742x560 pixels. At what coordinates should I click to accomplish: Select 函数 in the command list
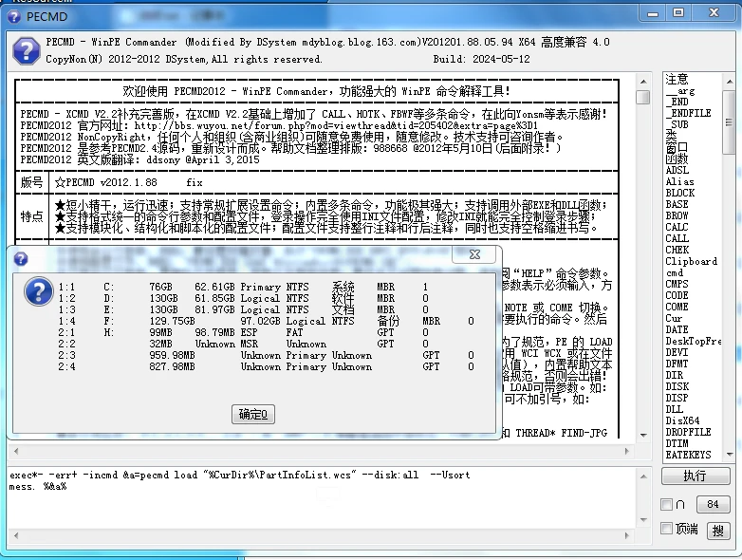click(677, 159)
